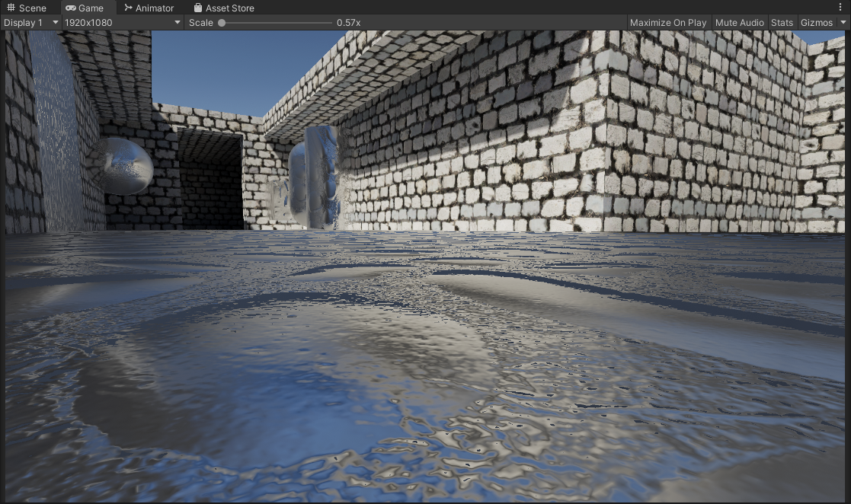Image resolution: width=851 pixels, height=504 pixels.
Task: Toggle the Stats overlay
Action: (782, 23)
